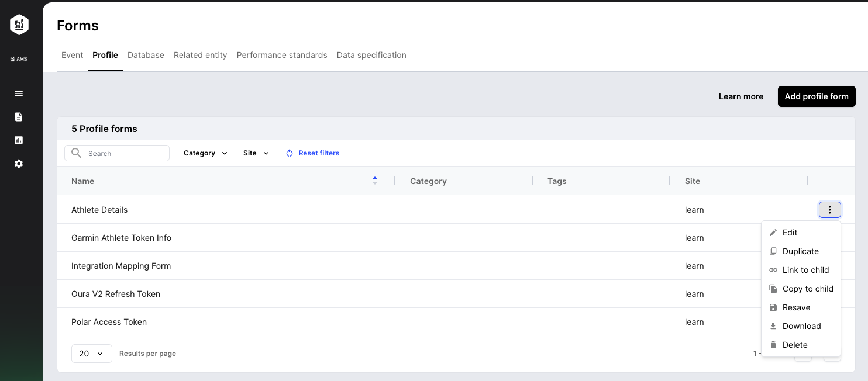Click the AMS hexagon logo

[x=18, y=25]
